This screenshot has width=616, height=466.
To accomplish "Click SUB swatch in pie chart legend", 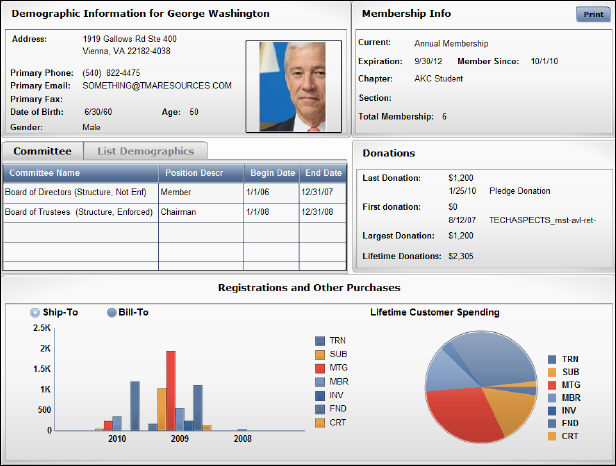I will [552, 372].
